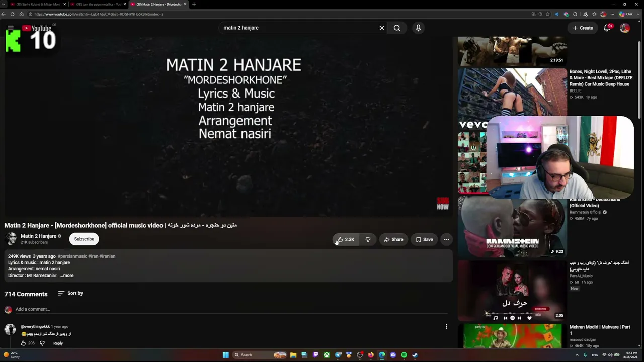644x362 pixels.
Task: Go to YouTube home via the logo
Action: pyautogui.click(x=37, y=28)
